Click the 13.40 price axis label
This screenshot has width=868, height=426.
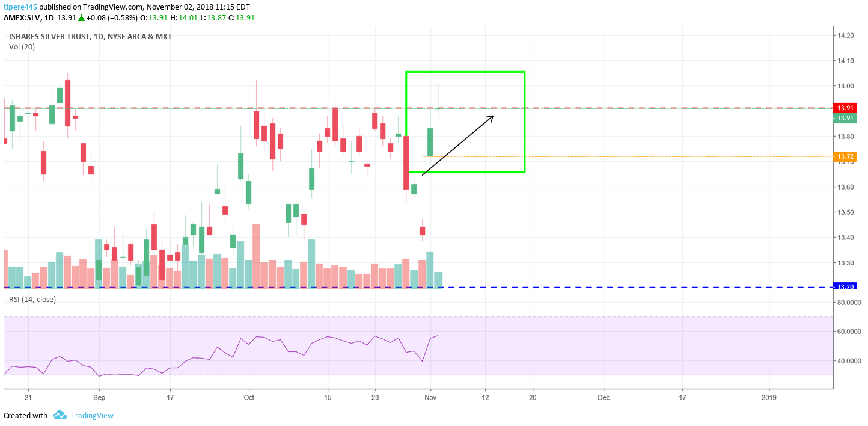846,238
